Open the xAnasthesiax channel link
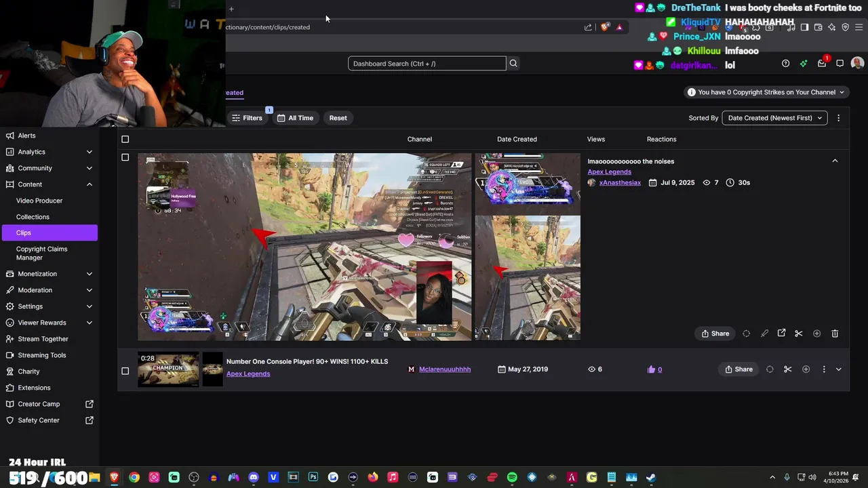The image size is (868, 488). [x=620, y=182]
